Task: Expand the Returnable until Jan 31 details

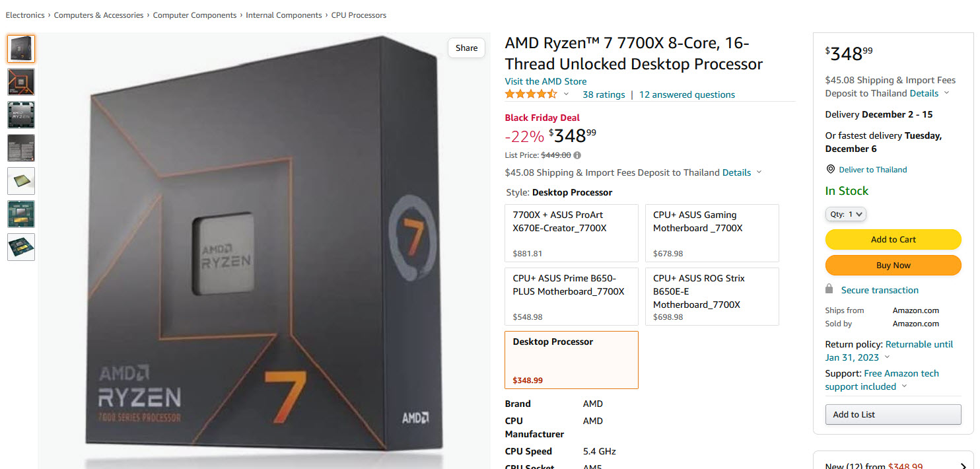Action: click(887, 357)
